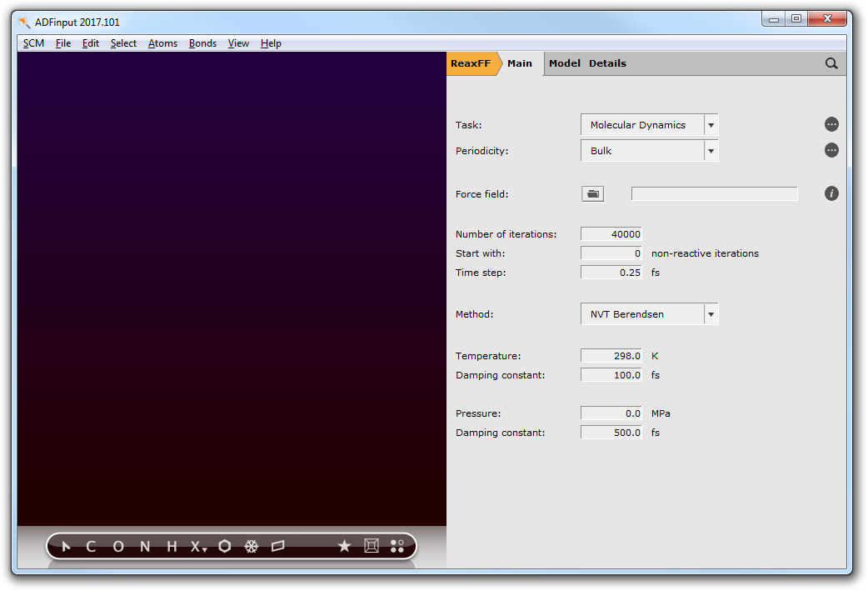The width and height of the screenshot is (868, 591).
Task: Open the Bonds menu
Action: tap(202, 43)
